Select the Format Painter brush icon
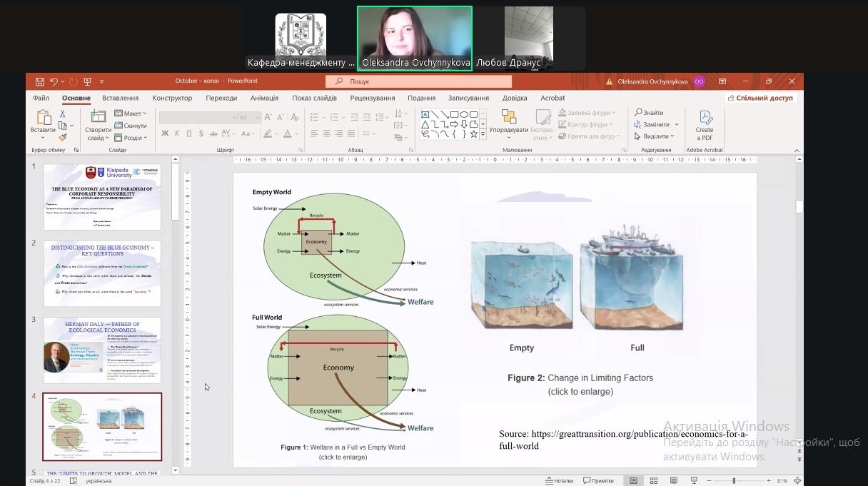The height and width of the screenshot is (486, 868). point(63,138)
